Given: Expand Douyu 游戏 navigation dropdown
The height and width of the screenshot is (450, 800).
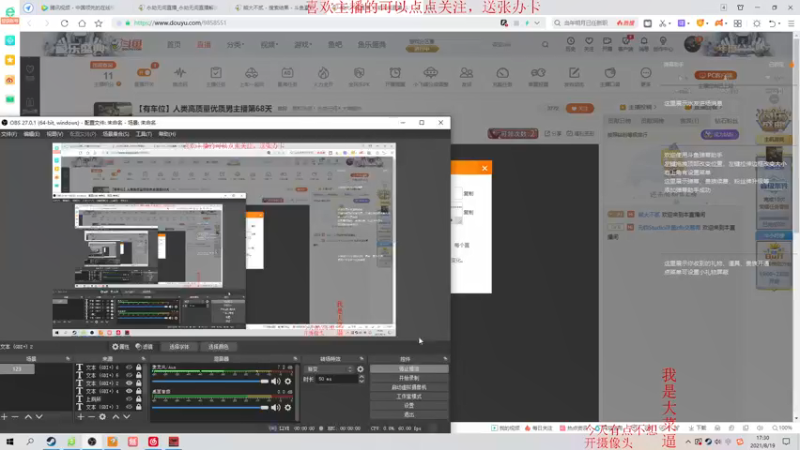Looking at the screenshot, I should (303, 44).
